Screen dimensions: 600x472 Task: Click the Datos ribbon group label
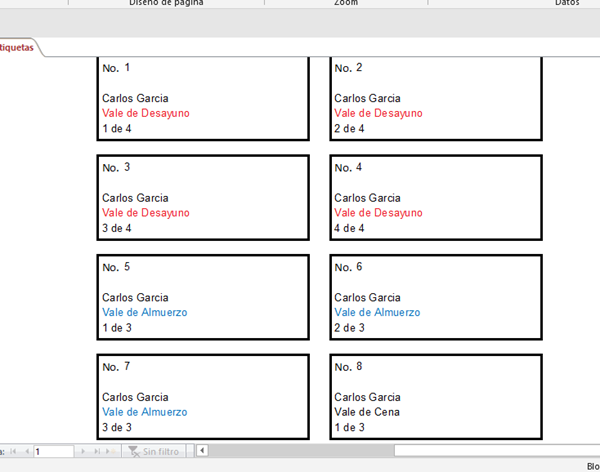coord(567,3)
